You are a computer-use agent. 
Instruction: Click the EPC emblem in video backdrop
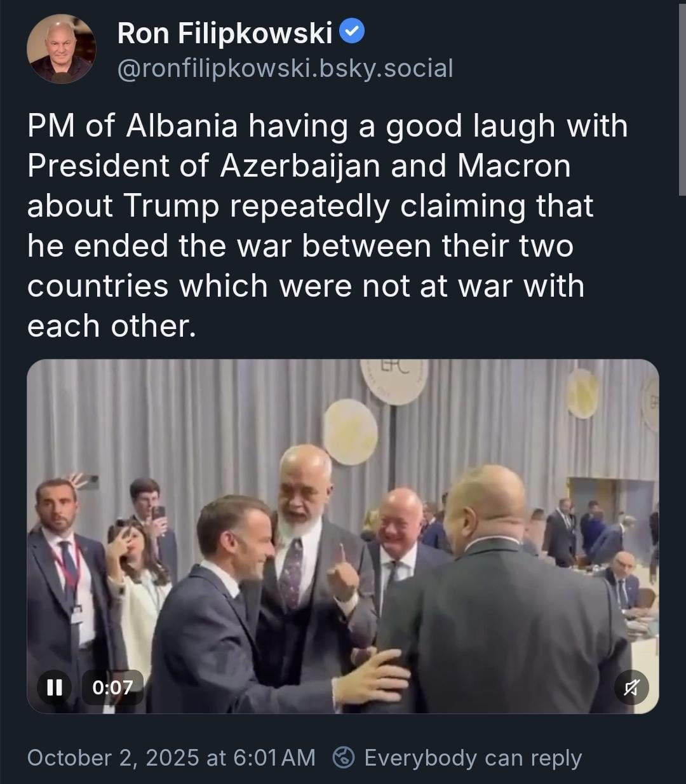[394, 378]
